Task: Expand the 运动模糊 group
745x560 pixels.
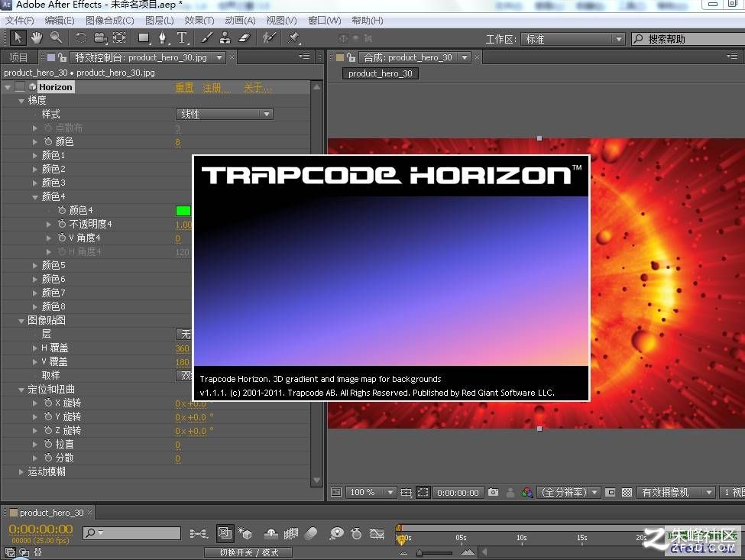Action: 21,471
